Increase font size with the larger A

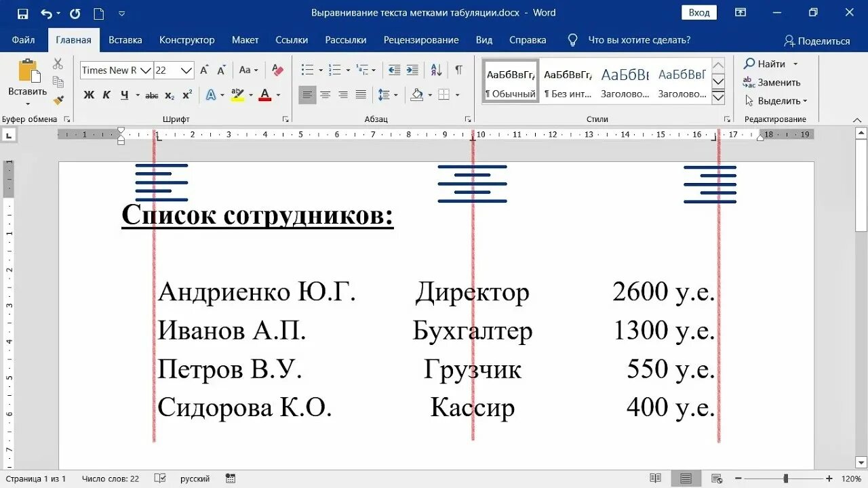pos(204,70)
